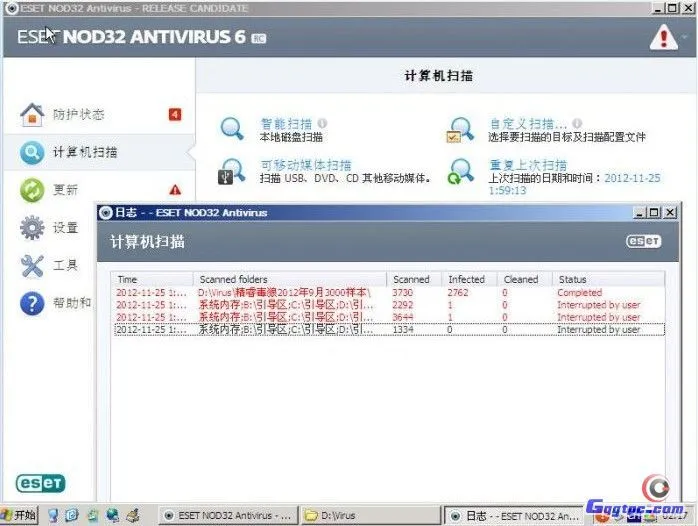Click the gear icon for 设置
Viewport: 698px width, 526px height.
(x=32, y=228)
